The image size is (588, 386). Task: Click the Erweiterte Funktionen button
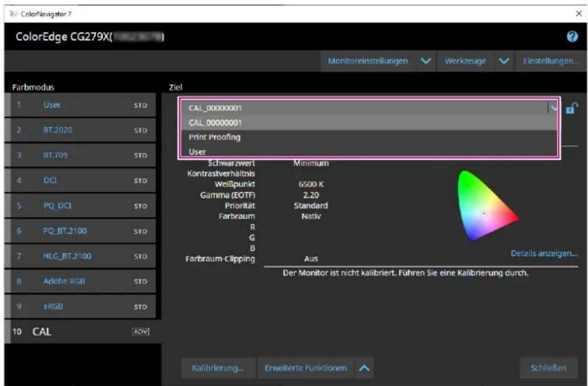click(x=306, y=368)
